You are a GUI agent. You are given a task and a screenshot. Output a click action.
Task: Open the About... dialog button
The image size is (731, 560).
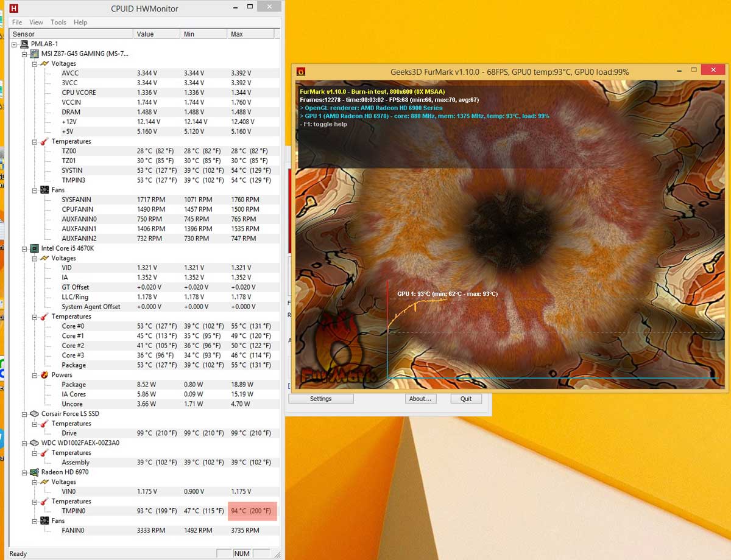tap(420, 399)
